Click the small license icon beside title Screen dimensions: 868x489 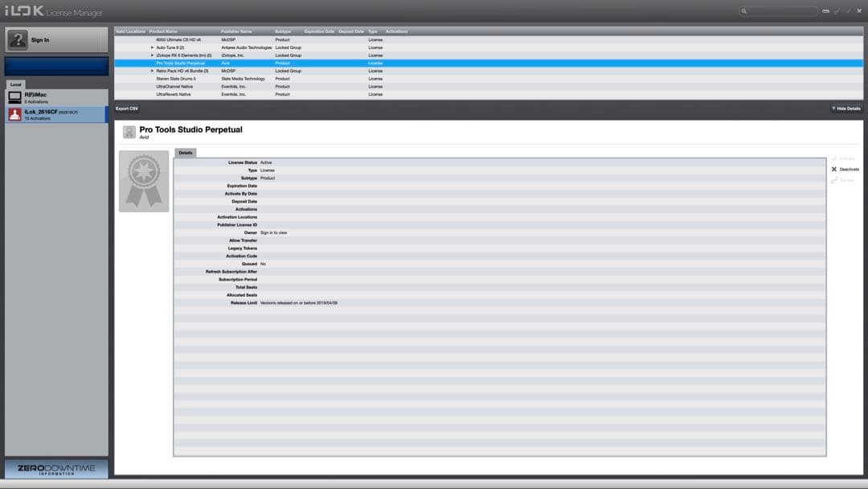[x=129, y=132]
